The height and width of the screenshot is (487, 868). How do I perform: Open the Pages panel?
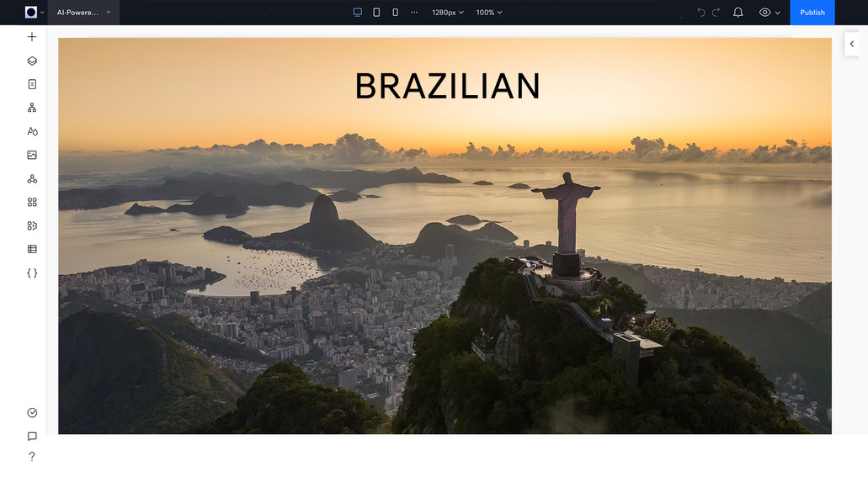point(31,83)
